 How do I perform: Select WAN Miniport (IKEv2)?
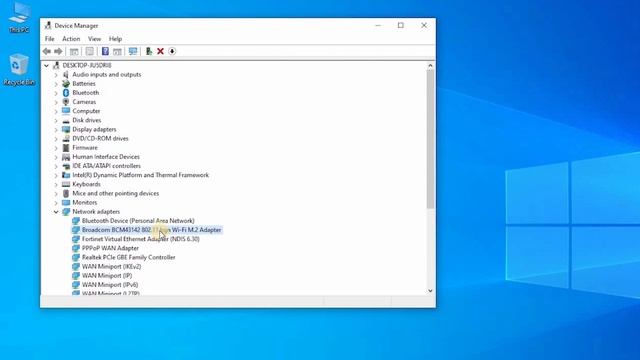pyautogui.click(x=111, y=267)
